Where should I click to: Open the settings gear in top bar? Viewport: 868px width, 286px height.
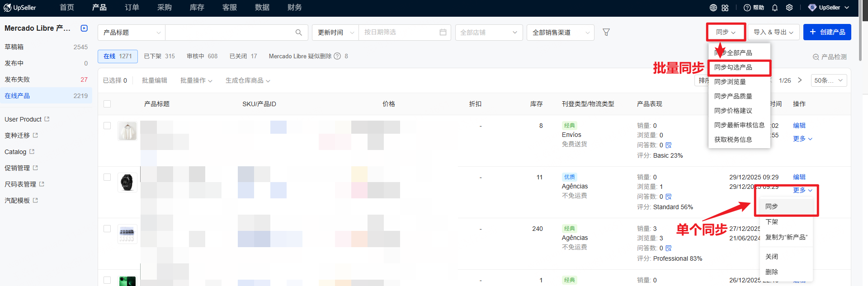tap(789, 8)
